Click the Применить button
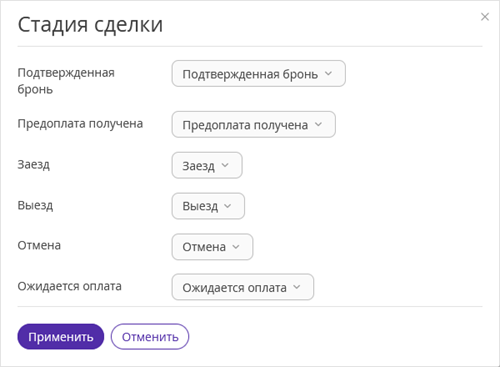This screenshot has height=367, width=500. tap(61, 337)
